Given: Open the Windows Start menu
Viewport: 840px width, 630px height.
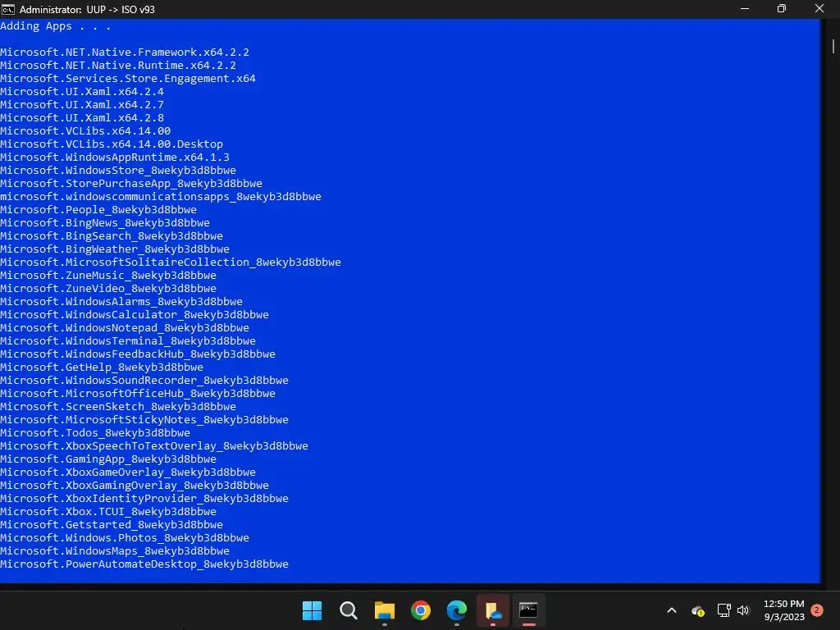Looking at the screenshot, I should 312,610.
